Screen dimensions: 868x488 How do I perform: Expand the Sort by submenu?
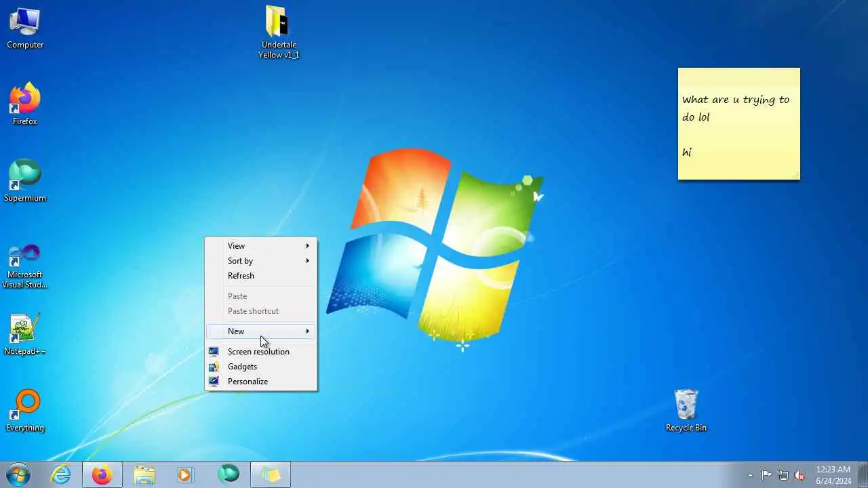pyautogui.click(x=261, y=261)
